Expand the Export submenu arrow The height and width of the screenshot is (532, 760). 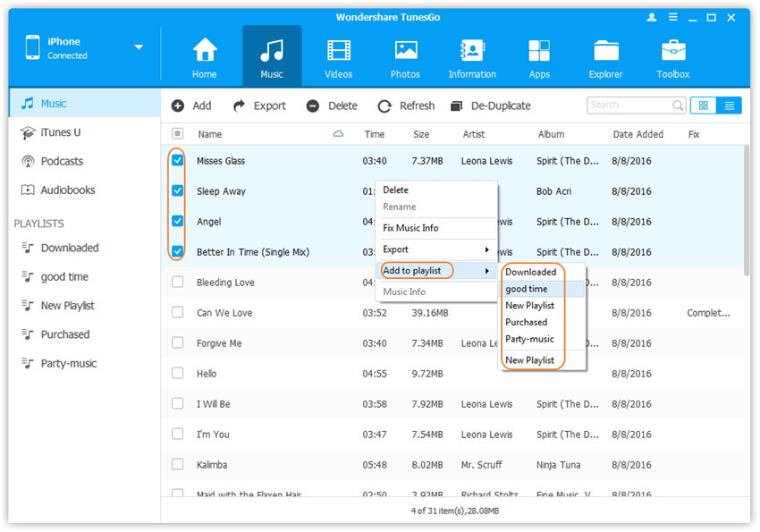(x=486, y=249)
